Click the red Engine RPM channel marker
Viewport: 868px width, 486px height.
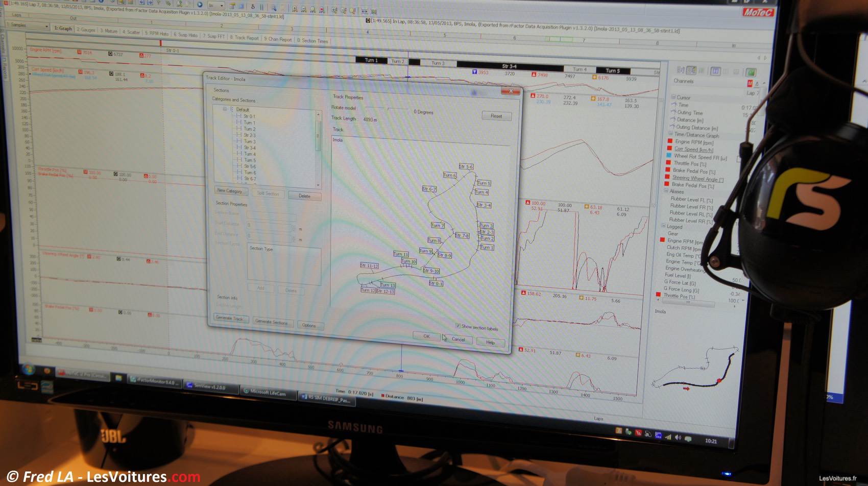[669, 141]
